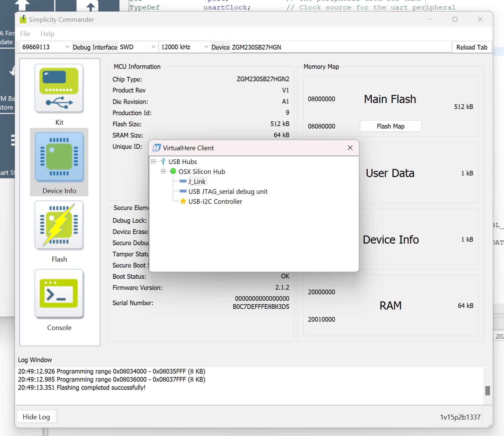Click the Debug Lock label
Viewport: 504px width, 436px height.
coord(130,220)
